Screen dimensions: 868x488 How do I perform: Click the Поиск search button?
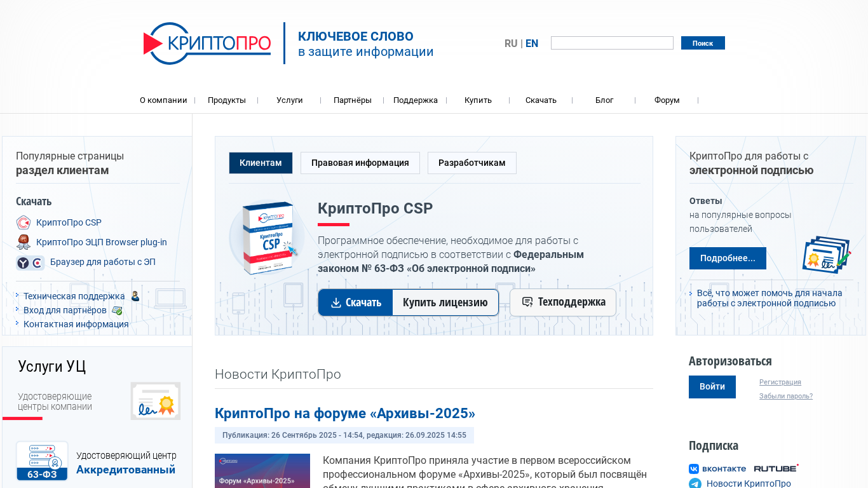[703, 43]
